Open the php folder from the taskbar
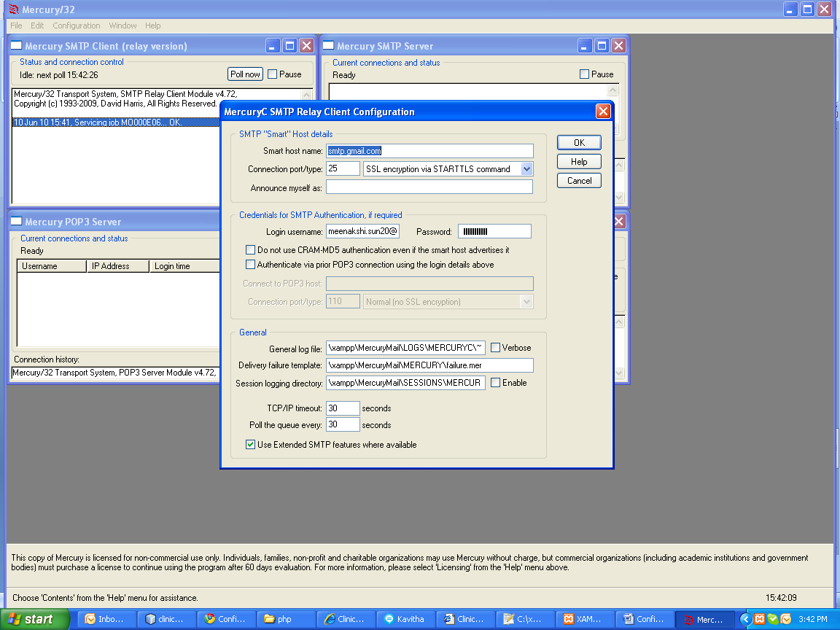840x630 pixels. (286, 619)
